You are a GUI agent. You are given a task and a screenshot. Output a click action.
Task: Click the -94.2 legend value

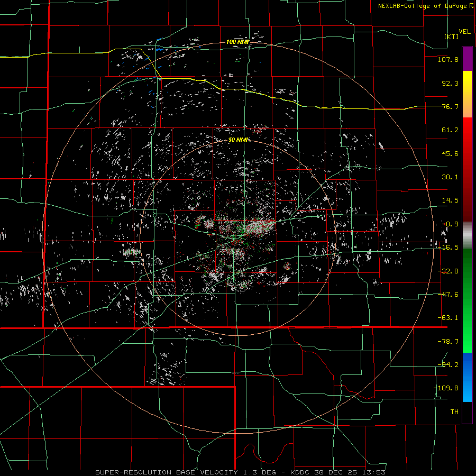[x=448, y=364]
